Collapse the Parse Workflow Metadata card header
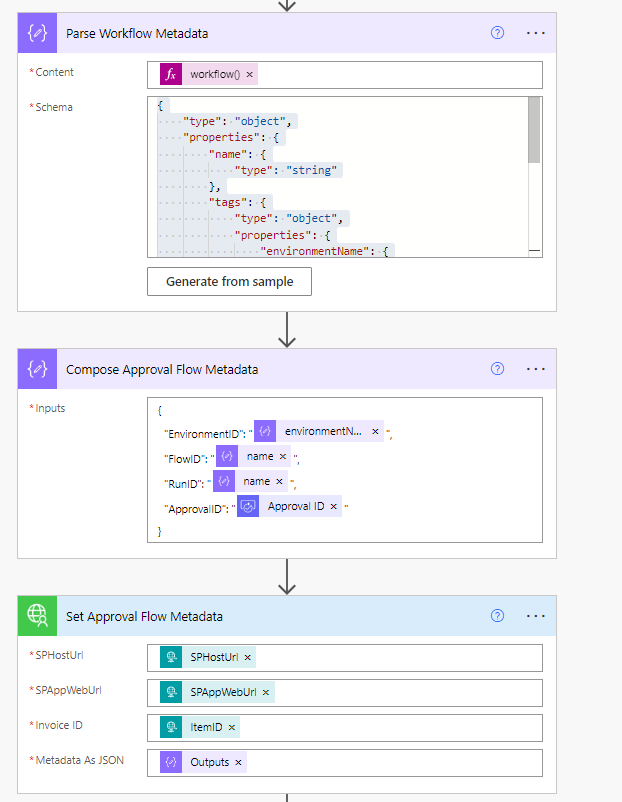This screenshot has width=622, height=802. 280,33
